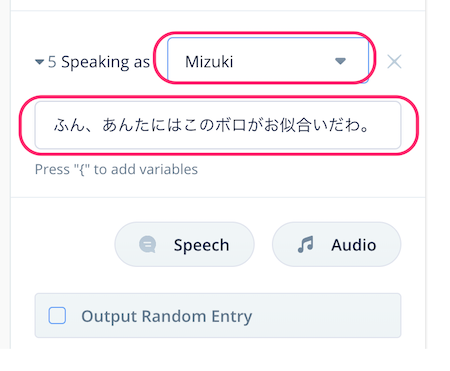Focus the Japanese speech text field

click(x=218, y=125)
